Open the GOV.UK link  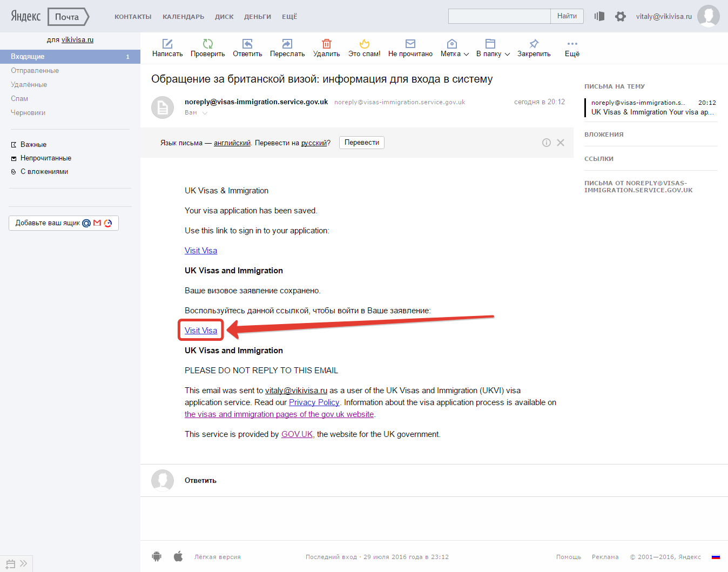[x=297, y=434]
